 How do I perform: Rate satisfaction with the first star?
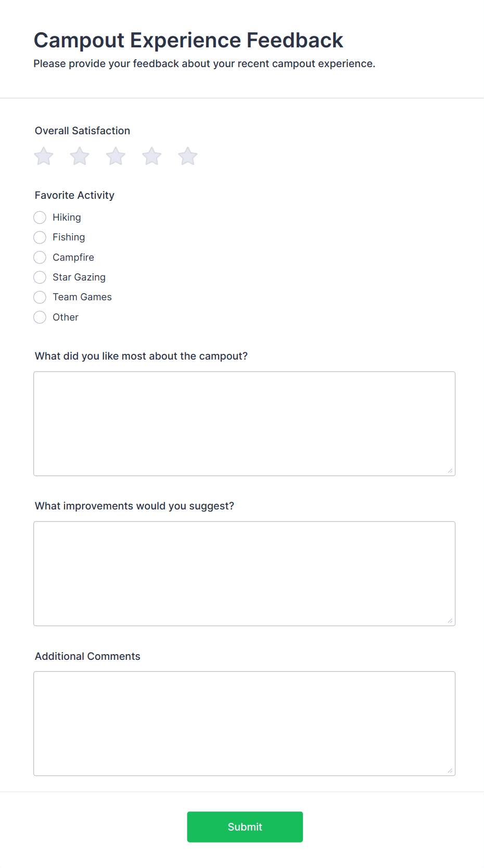44,156
